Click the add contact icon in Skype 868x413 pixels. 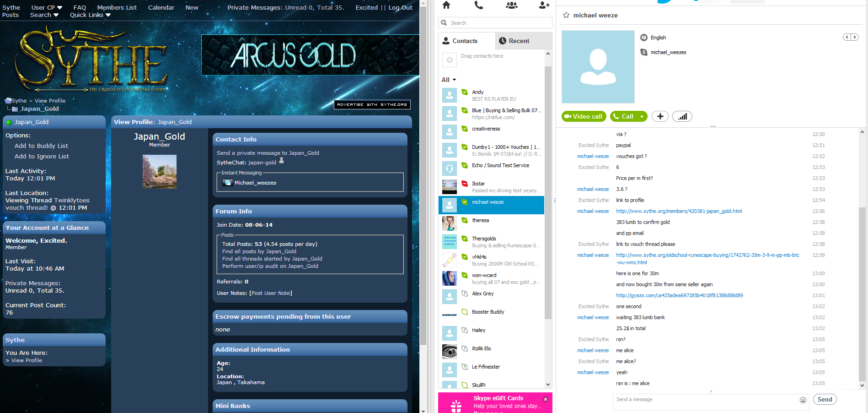click(544, 5)
